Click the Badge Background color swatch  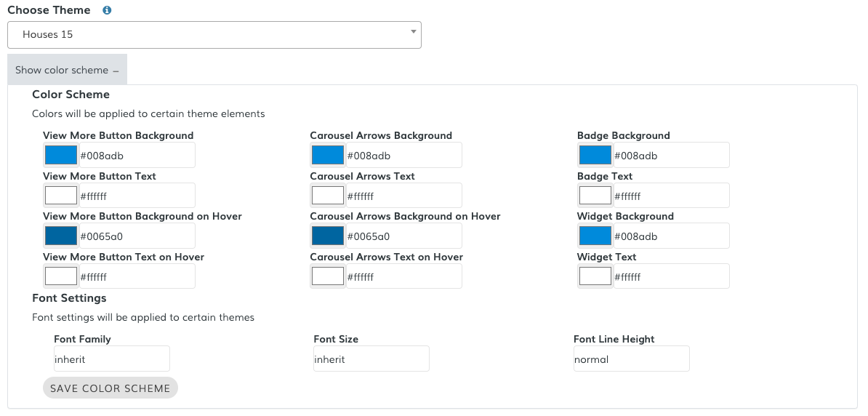[595, 156]
